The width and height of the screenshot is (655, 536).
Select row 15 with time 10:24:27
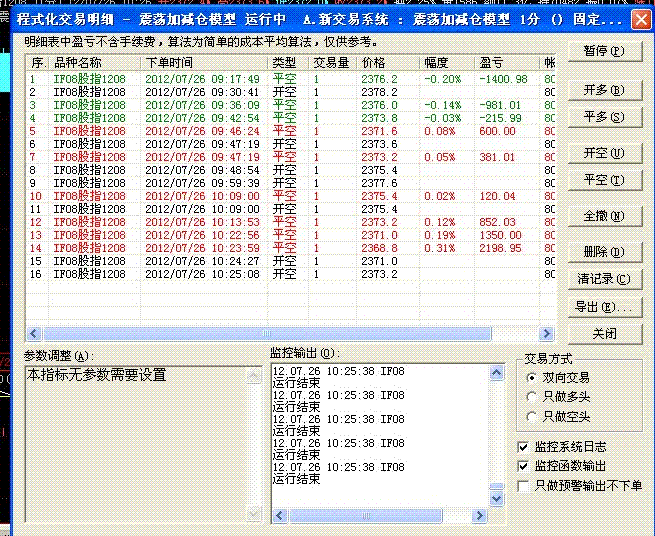[291, 261]
